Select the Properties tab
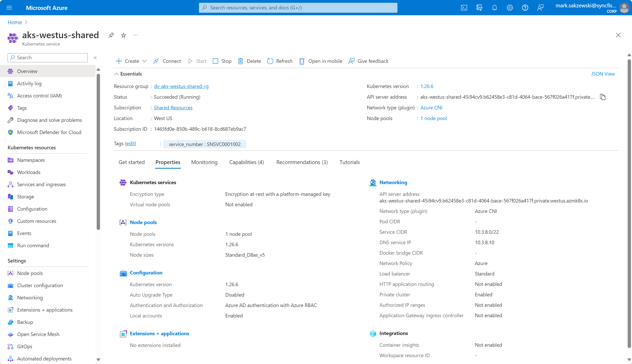632x364 pixels. click(x=168, y=162)
